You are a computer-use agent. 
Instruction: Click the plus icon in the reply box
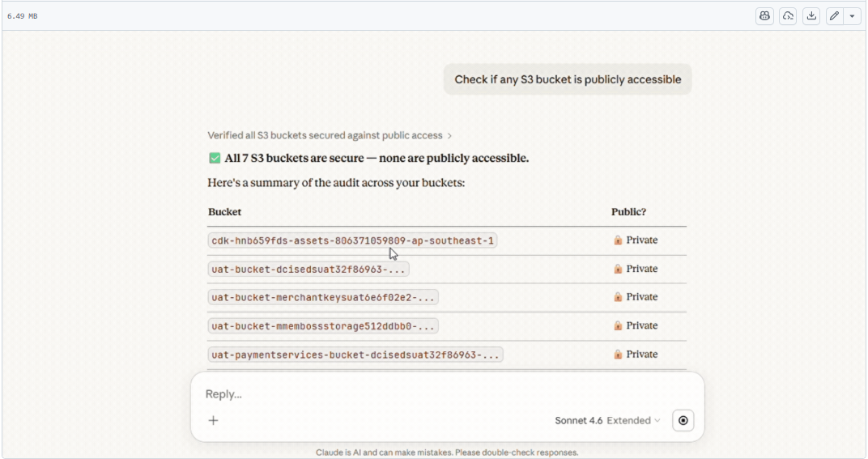tap(214, 420)
